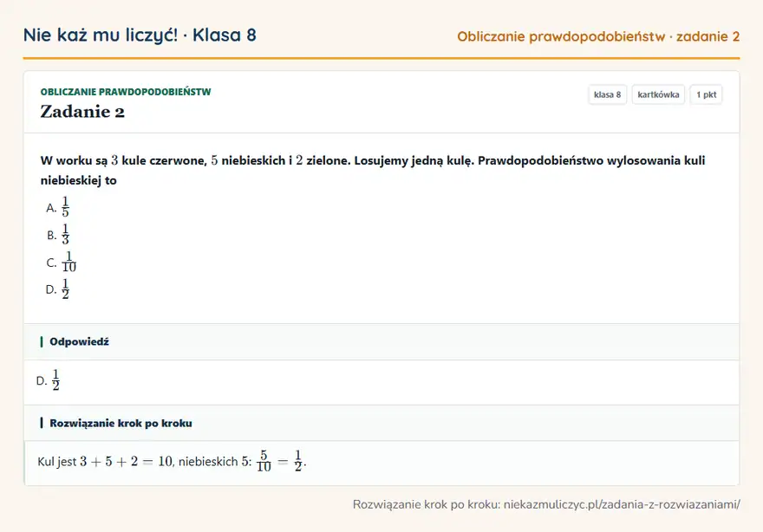Image resolution: width=763 pixels, height=532 pixels.
Task: Click the 'Zadanie 2' heading
Action: point(82,112)
